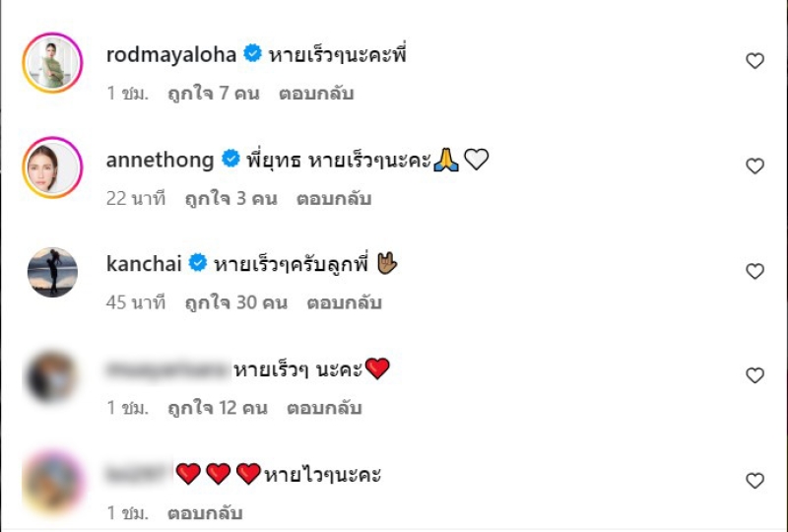Screen dimensions: 788x532
Task: Open kanchai username link
Action: pyautogui.click(x=144, y=263)
